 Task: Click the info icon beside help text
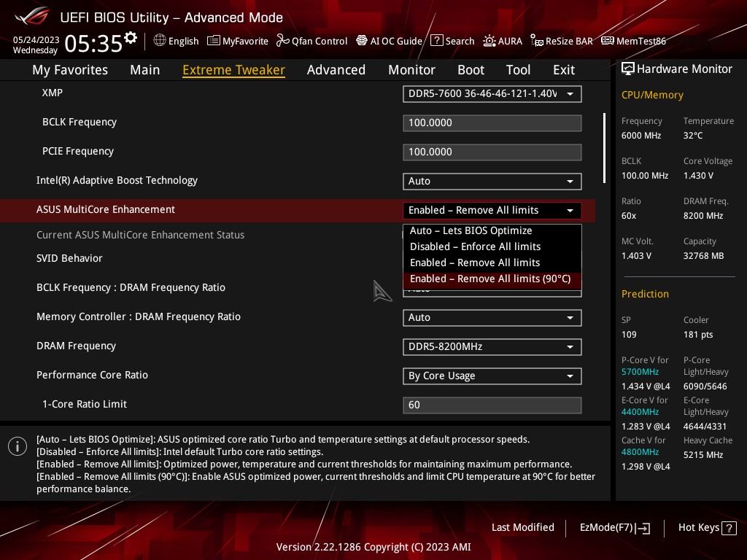click(18, 446)
